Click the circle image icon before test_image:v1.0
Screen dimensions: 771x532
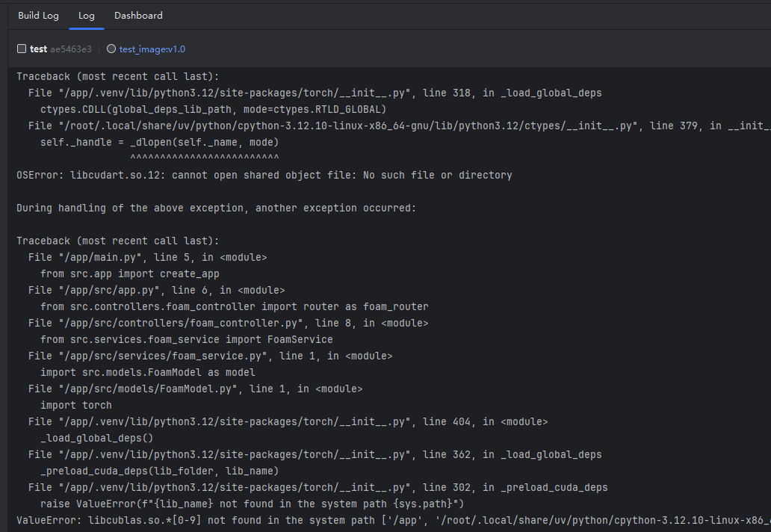click(111, 49)
